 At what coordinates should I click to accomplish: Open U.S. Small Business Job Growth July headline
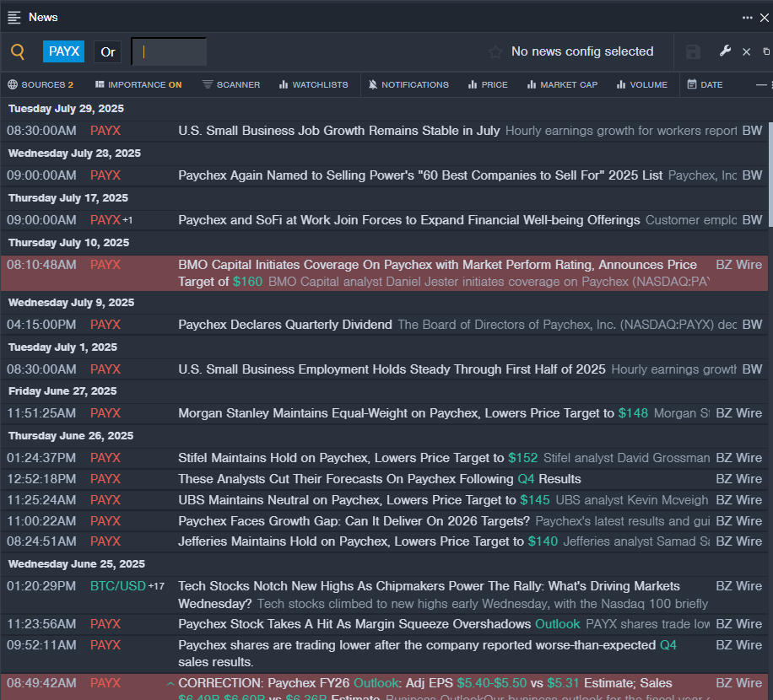339,131
